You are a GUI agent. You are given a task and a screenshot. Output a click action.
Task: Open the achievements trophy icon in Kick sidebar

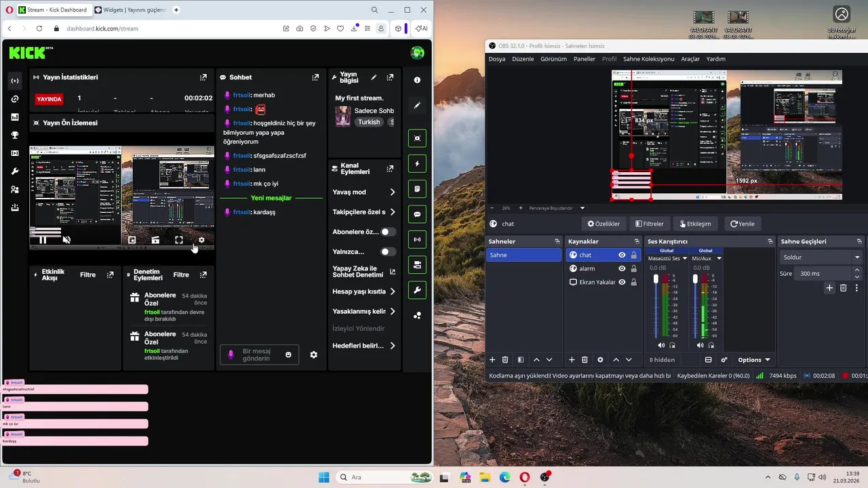15,135
